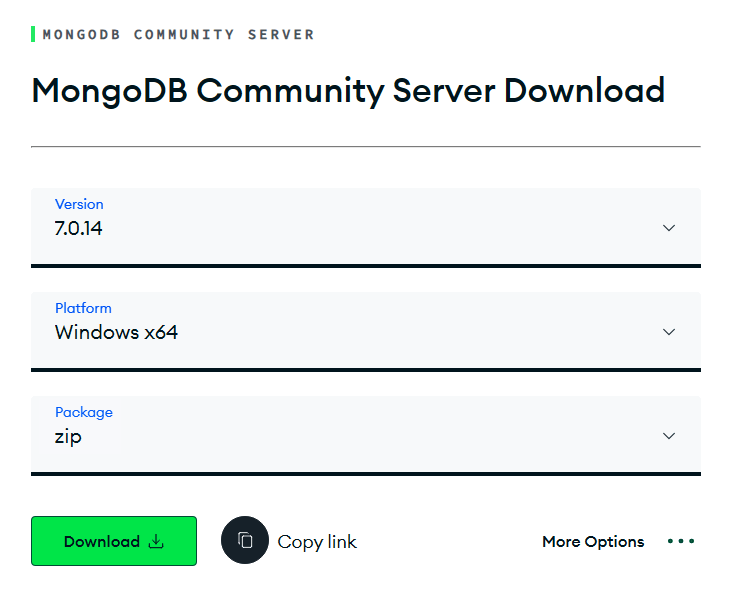Select the 7.0.14 version value

coord(78,228)
